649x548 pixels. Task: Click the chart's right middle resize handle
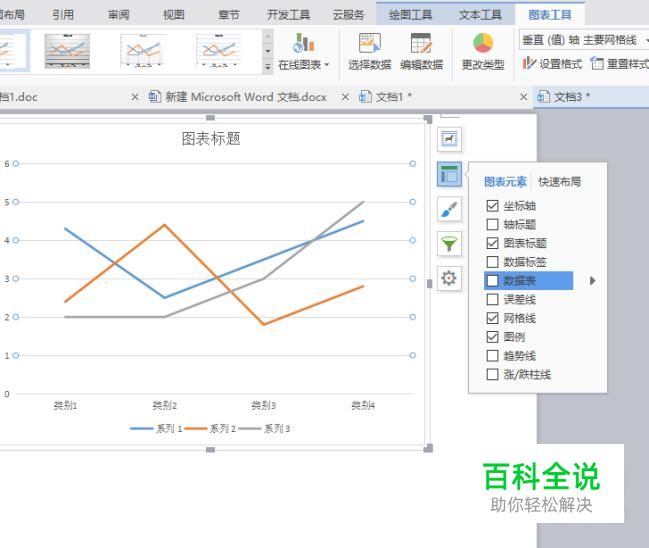click(429, 284)
